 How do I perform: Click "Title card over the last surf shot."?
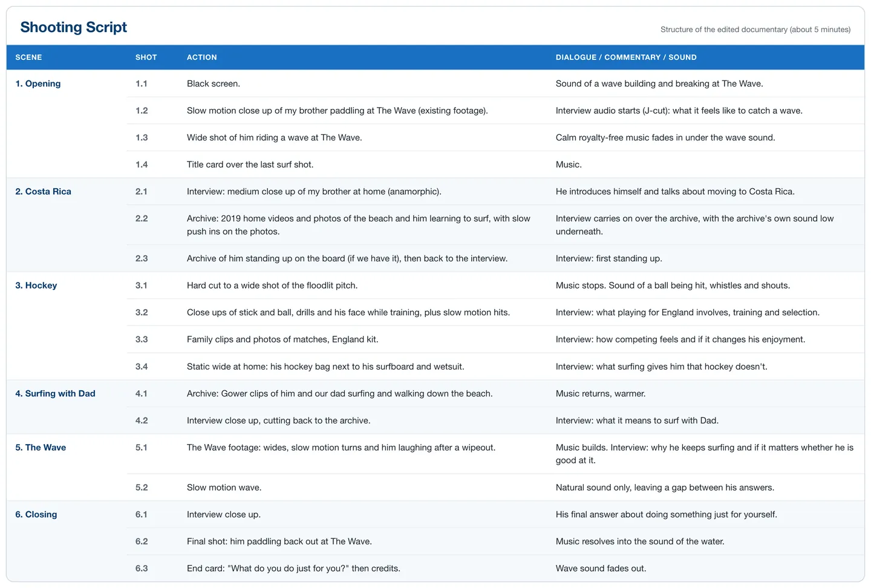[x=250, y=165]
